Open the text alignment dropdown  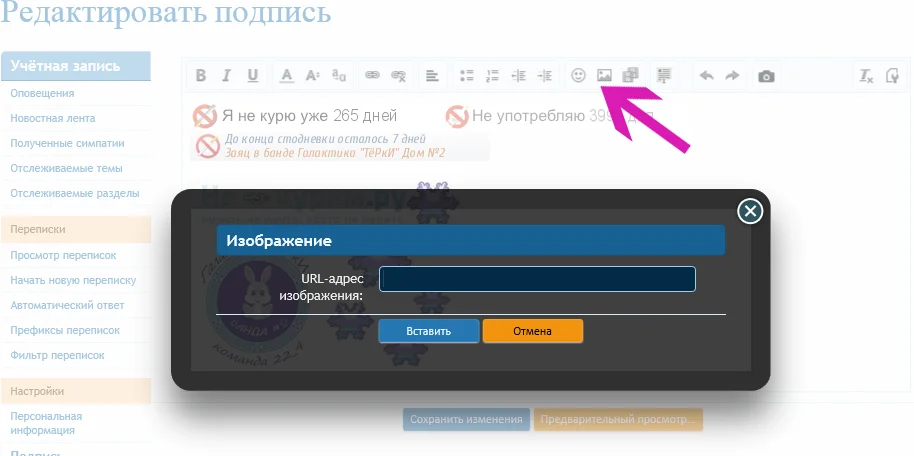pyautogui.click(x=432, y=76)
